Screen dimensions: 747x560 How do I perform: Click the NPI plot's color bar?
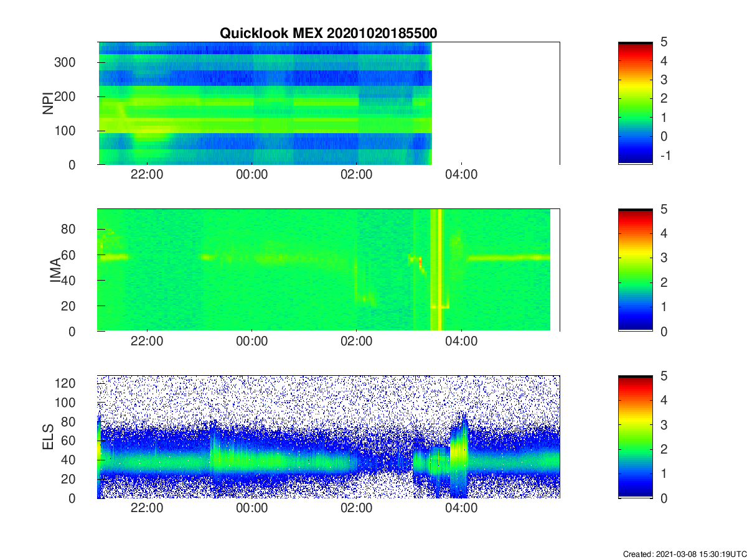pyautogui.click(x=635, y=103)
